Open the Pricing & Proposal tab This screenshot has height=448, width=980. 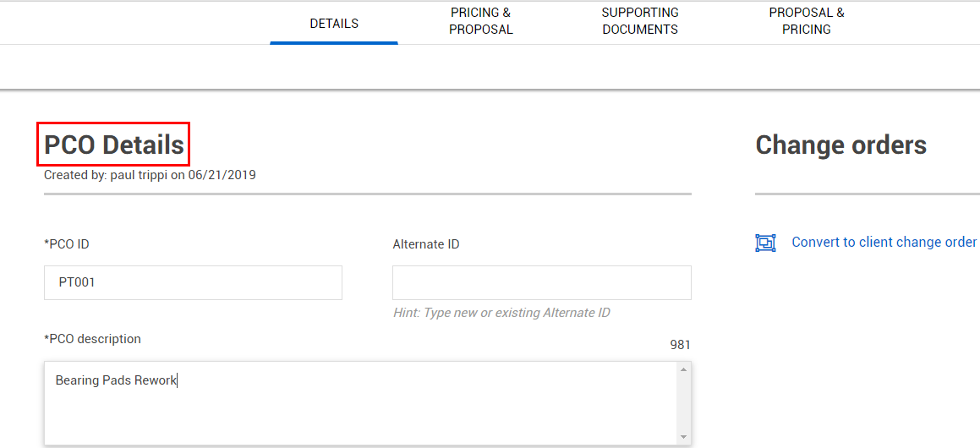pyautogui.click(x=481, y=21)
